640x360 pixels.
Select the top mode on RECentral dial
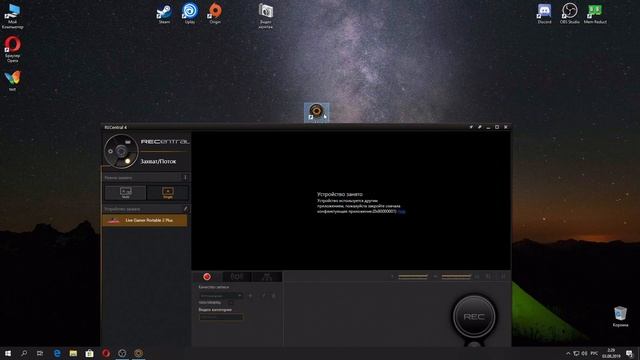tap(128, 142)
